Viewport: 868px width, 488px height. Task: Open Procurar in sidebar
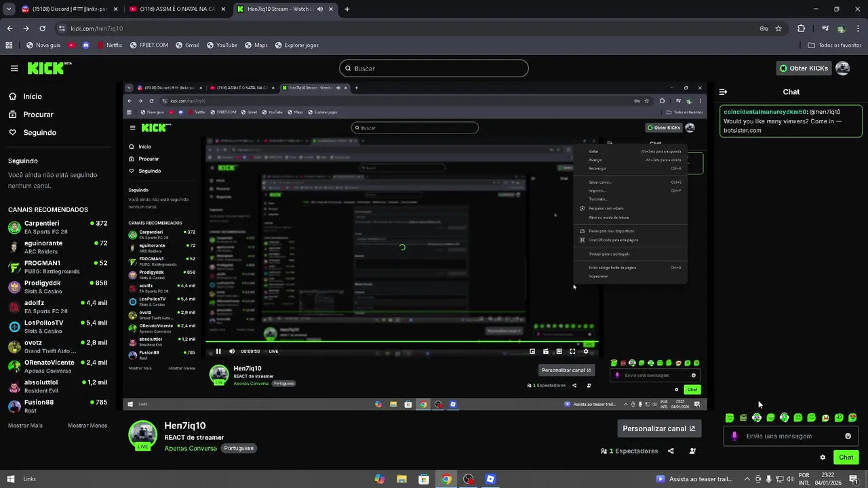coord(31,115)
